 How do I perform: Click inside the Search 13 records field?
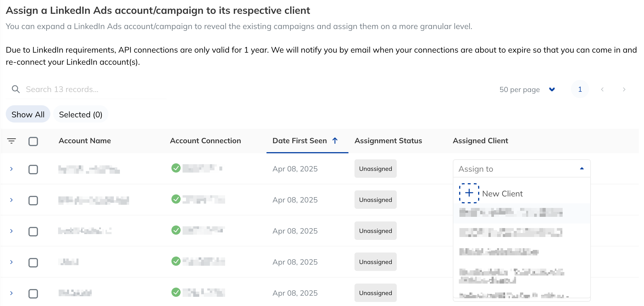86,89
